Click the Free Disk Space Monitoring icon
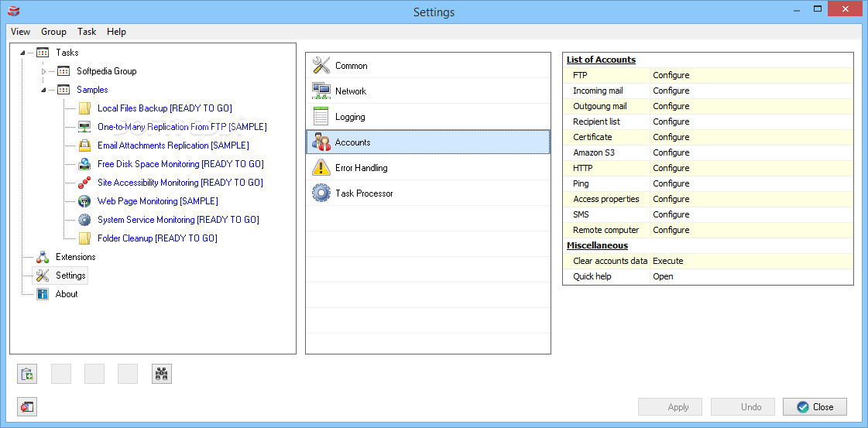868x428 pixels. pyautogui.click(x=84, y=164)
